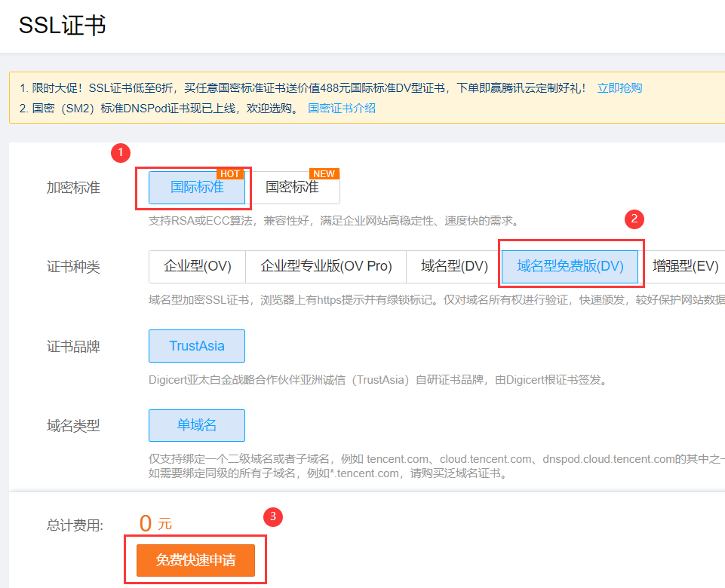Viewport: 725px width, 588px height.
Task: Click the 如需要绑定同级的所有子域名 note line
Action: [328, 473]
